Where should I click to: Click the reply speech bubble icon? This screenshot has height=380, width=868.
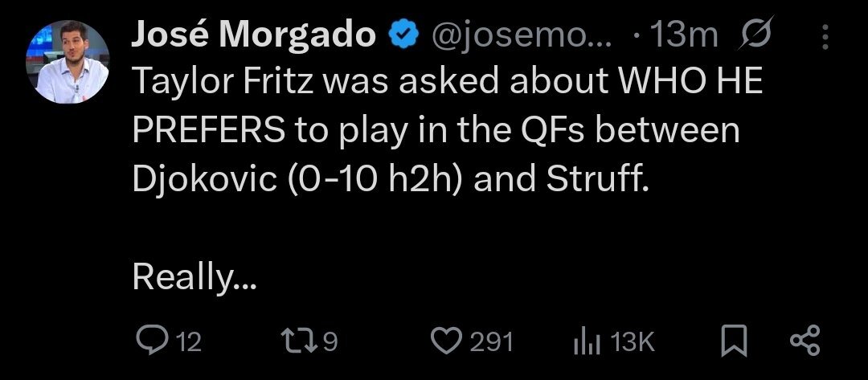point(152,341)
